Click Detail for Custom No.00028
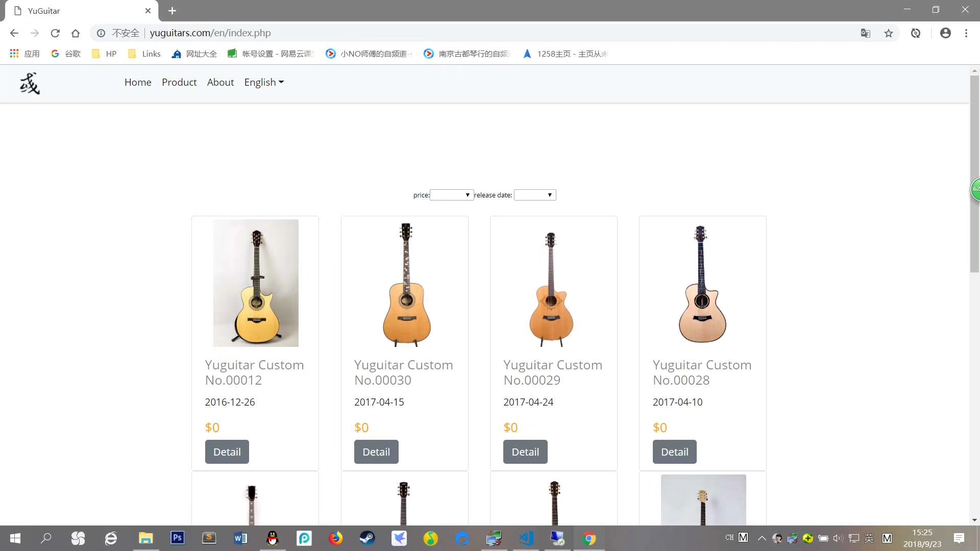This screenshot has height=551, width=980. tap(674, 452)
